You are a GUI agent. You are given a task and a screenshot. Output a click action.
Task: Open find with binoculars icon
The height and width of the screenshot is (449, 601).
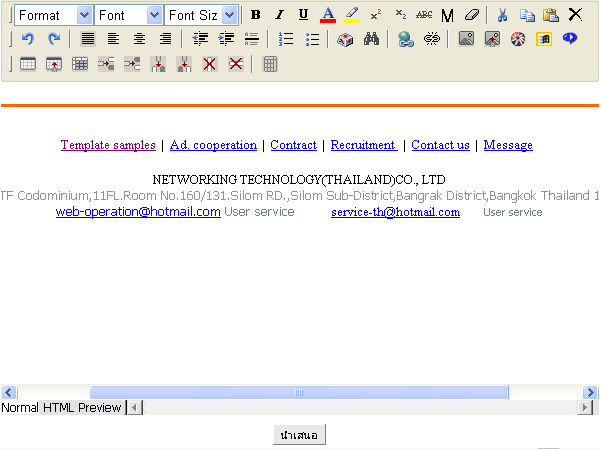(371, 39)
